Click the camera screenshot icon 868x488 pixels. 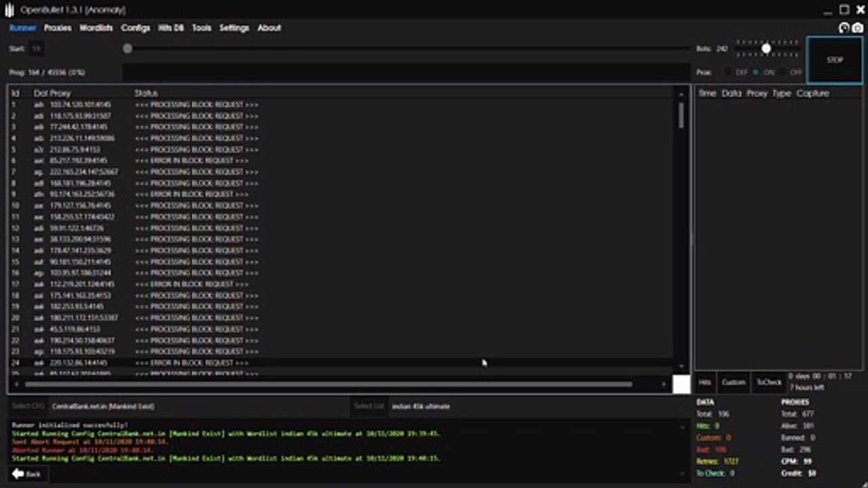pos(858,28)
